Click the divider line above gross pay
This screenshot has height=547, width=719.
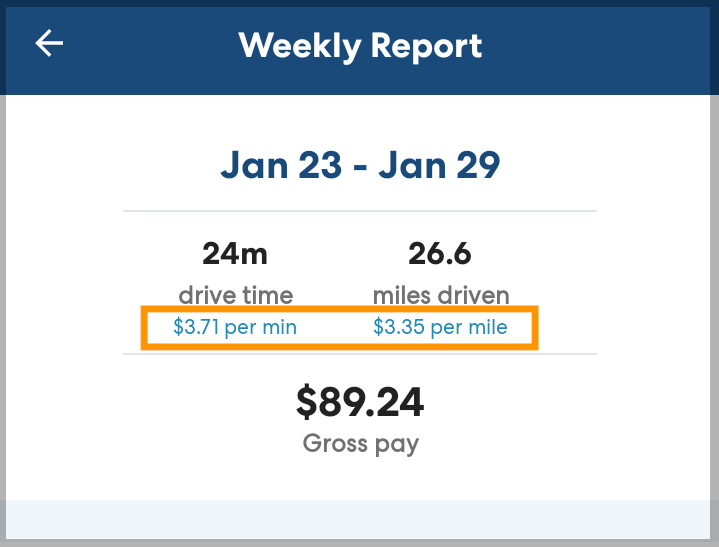360,354
